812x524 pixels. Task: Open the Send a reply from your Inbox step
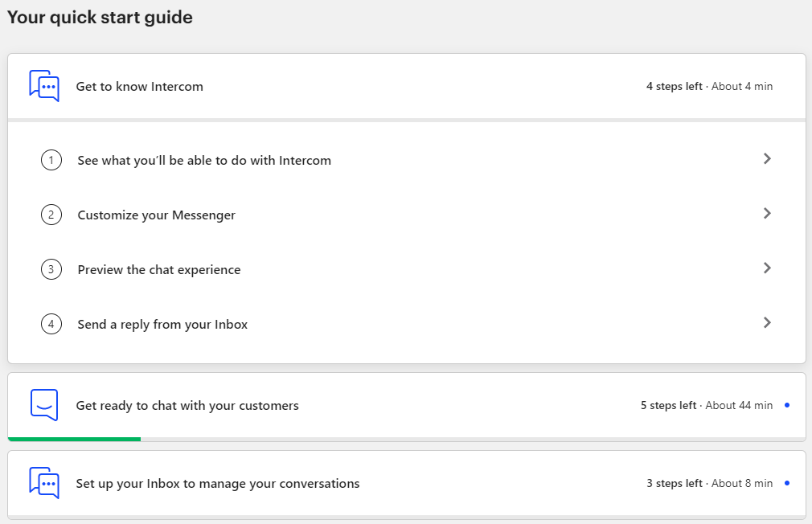click(407, 324)
